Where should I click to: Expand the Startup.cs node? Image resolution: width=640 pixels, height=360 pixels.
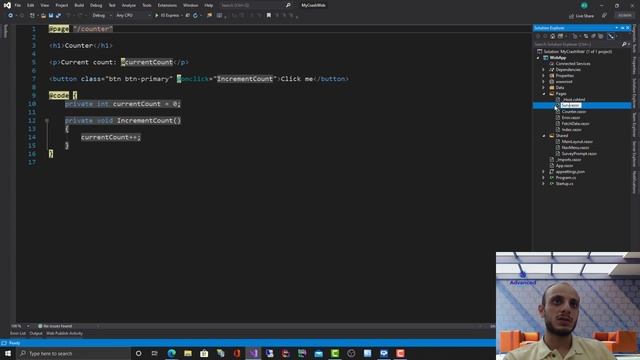(x=543, y=184)
